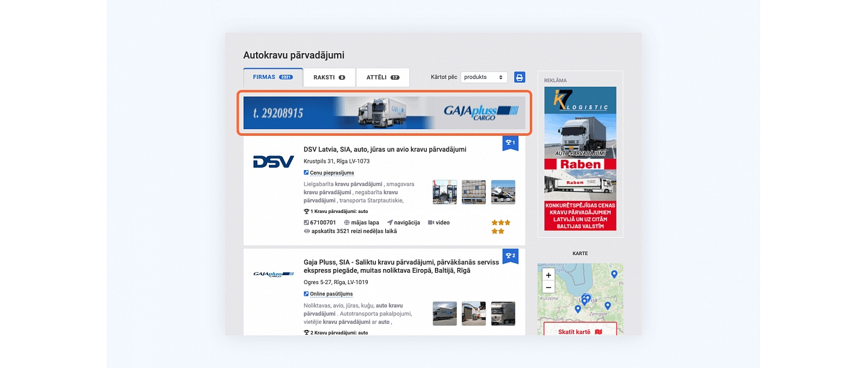868x368 pixels.
Task: Click the Gaja Pluss rank 2 trophy ribbon
Action: 510,256
